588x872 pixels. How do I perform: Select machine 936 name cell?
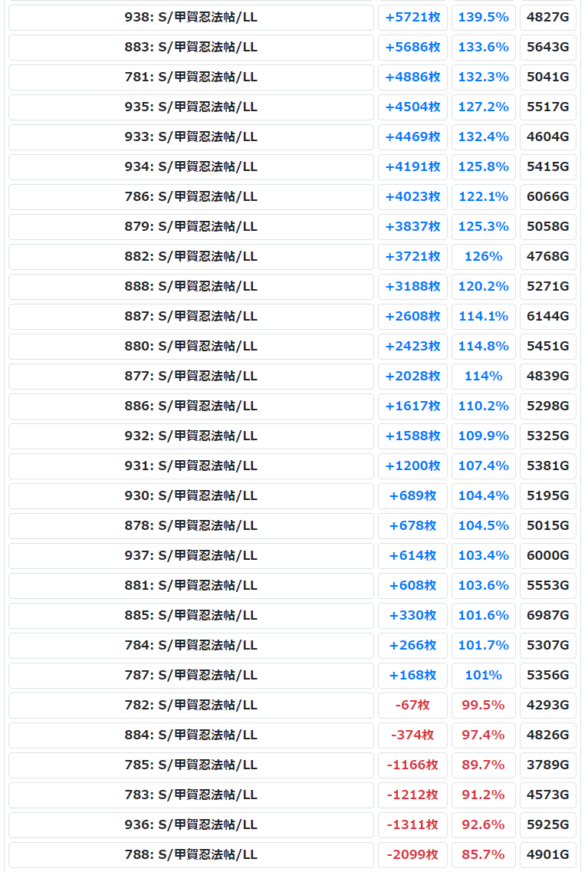[191, 825]
